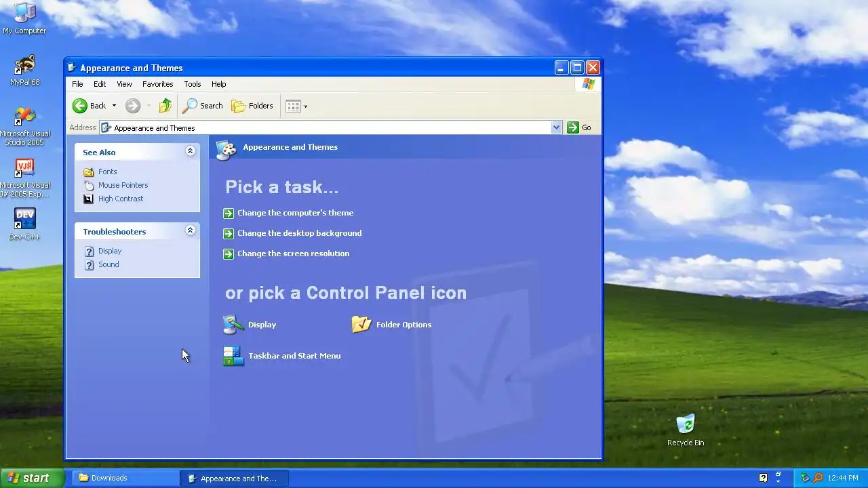Click the Sound troubleshooter help icon
The image size is (868, 488).
click(x=89, y=264)
